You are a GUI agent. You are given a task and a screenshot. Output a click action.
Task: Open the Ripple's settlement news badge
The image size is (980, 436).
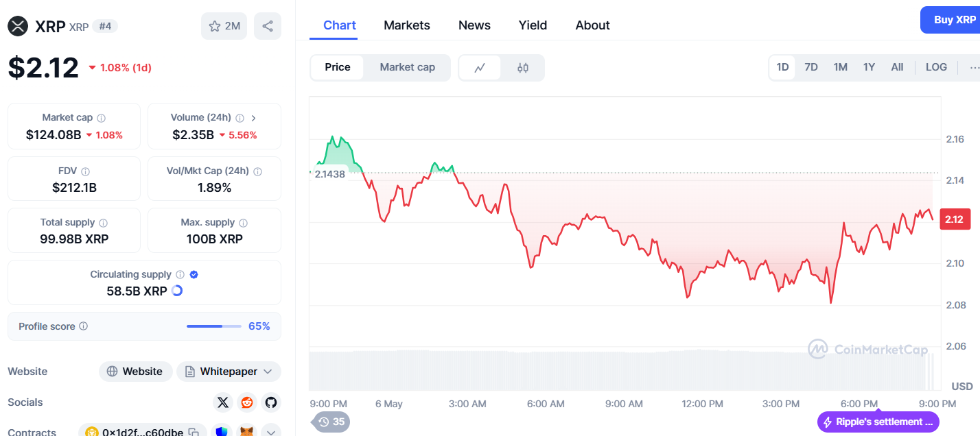(878, 422)
